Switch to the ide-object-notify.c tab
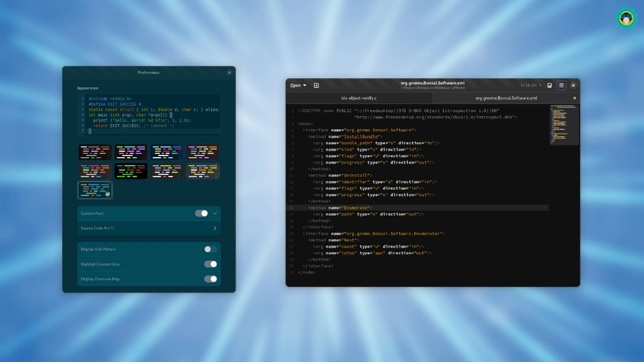 coord(359,98)
